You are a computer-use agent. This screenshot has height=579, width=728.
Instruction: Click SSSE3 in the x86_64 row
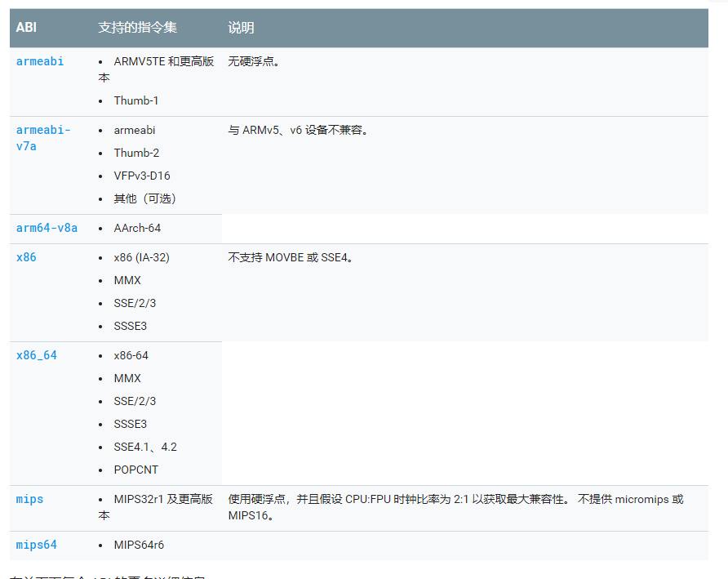tap(131, 425)
